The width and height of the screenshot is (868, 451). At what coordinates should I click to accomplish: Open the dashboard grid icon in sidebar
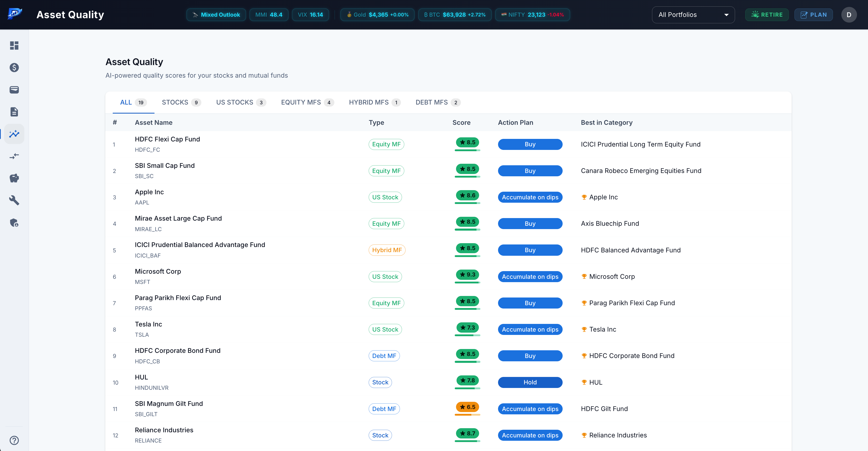14,46
